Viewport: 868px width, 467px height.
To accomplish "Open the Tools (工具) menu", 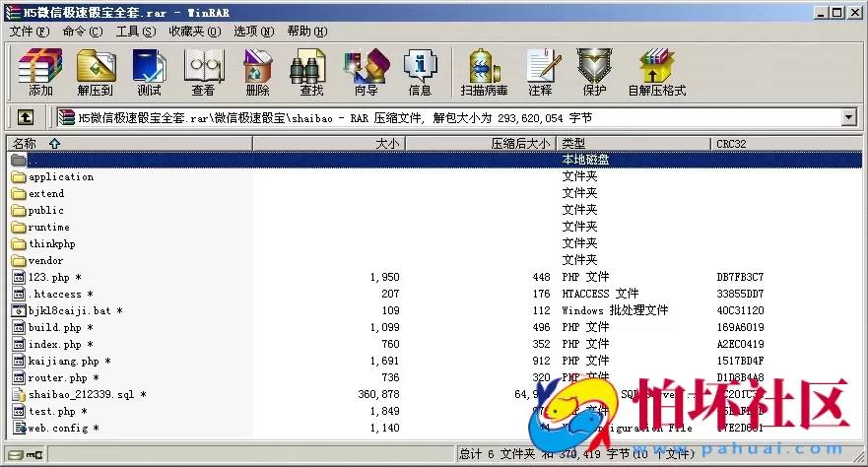I will tap(136, 32).
